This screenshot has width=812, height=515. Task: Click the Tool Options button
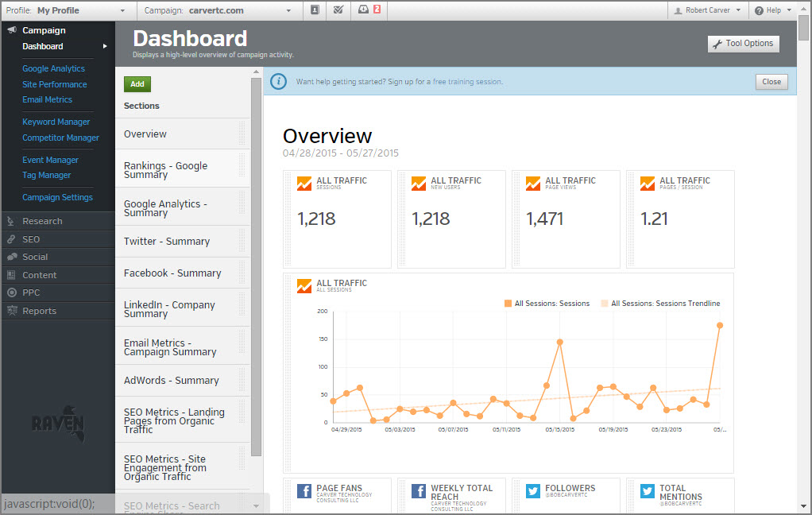pos(743,44)
